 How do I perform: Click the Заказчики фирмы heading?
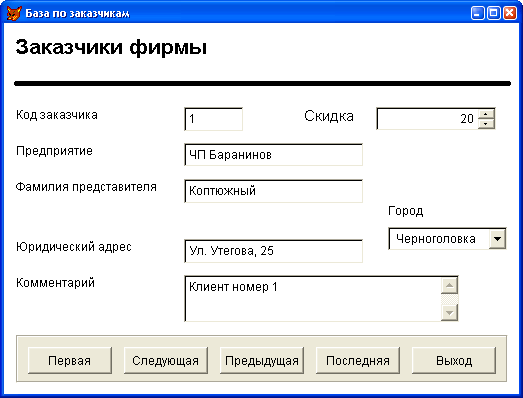coord(111,47)
